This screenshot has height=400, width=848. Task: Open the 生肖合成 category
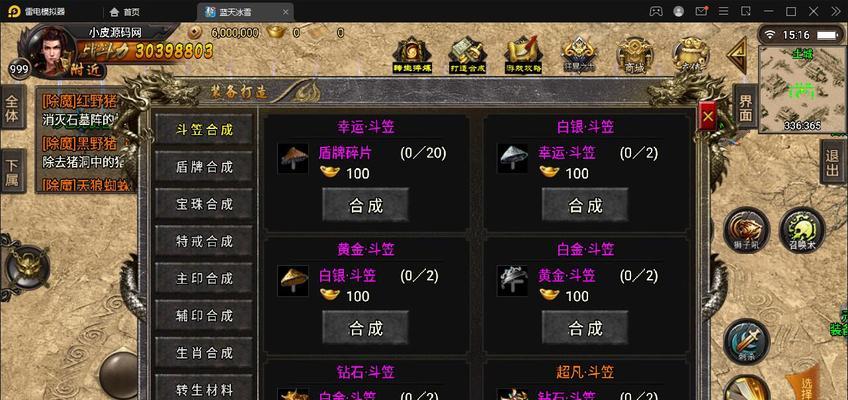pyautogui.click(x=204, y=353)
